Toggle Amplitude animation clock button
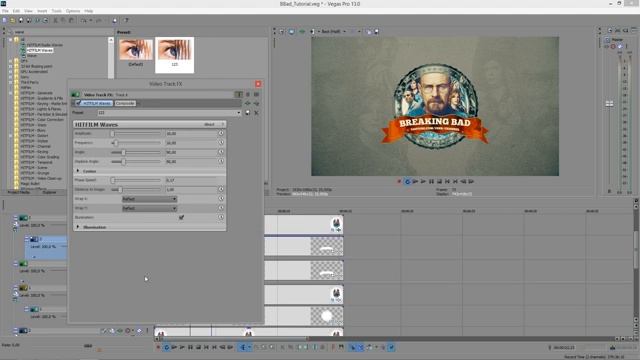This screenshot has height=360, width=640. [221, 133]
